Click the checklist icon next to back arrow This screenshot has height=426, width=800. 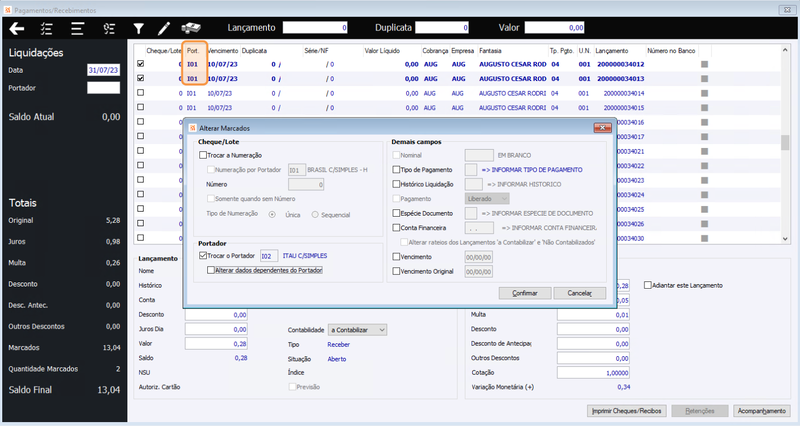point(46,29)
